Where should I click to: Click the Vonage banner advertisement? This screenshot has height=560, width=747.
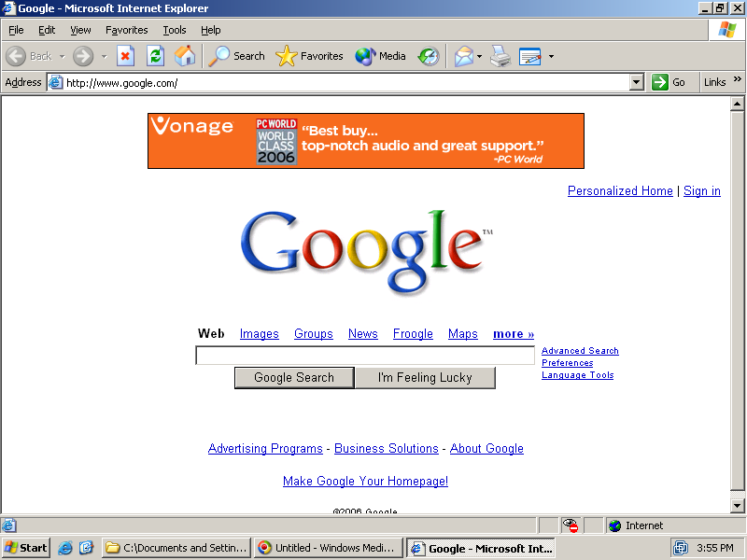(366, 141)
